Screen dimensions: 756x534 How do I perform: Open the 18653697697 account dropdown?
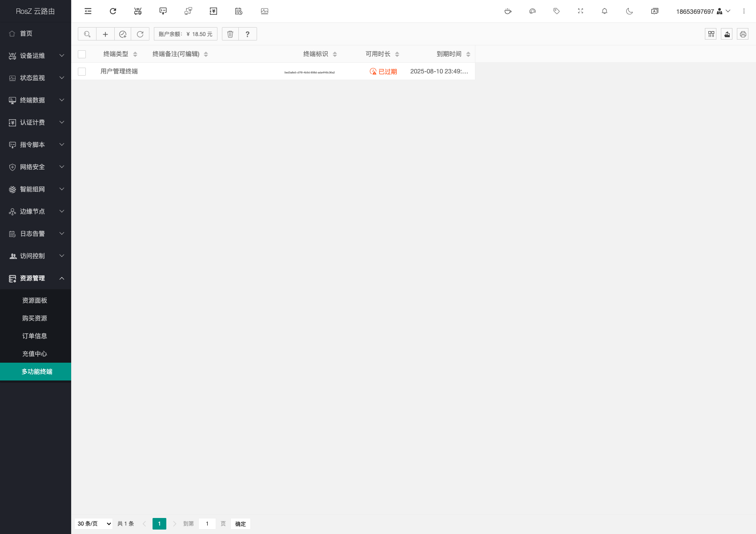tap(703, 11)
